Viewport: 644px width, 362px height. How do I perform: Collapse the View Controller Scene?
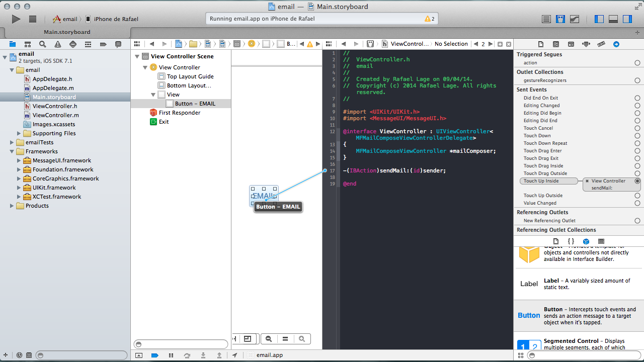pos(137,56)
